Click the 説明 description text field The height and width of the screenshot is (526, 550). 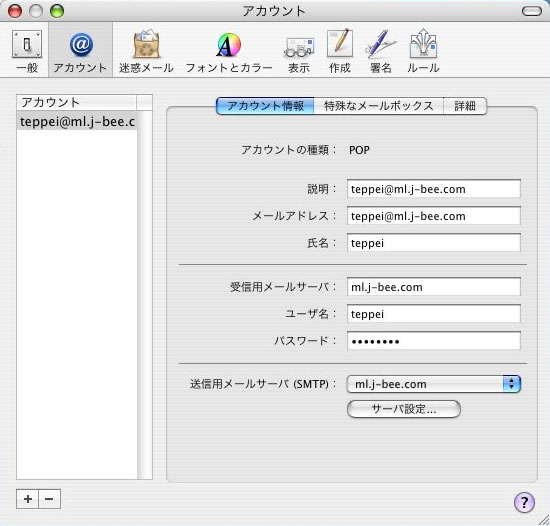pos(434,189)
